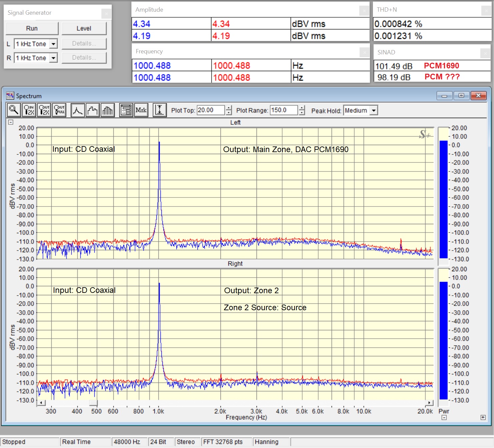The height and width of the screenshot is (448, 494).
Task: Close the Spectrum window
Action: pyautogui.click(x=479, y=96)
